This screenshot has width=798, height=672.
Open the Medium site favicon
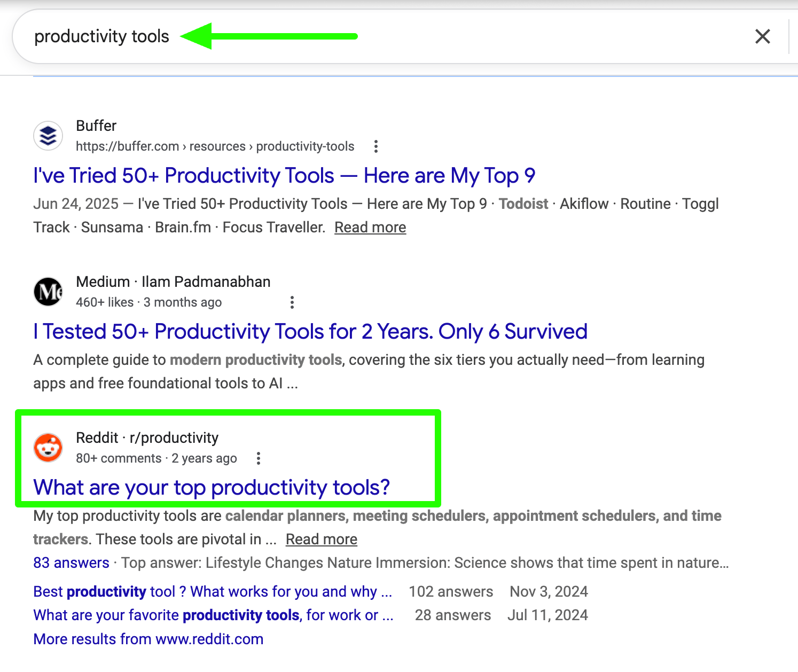coord(48,292)
